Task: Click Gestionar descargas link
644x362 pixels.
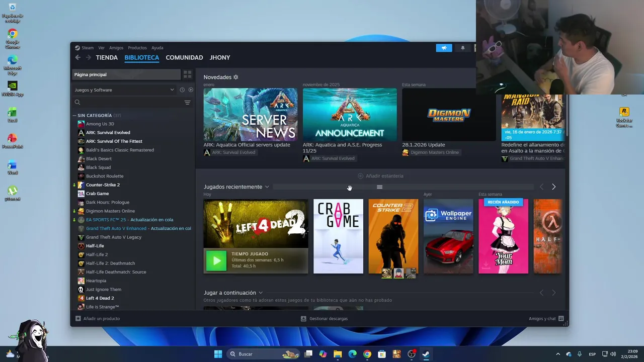Action: 329,319
